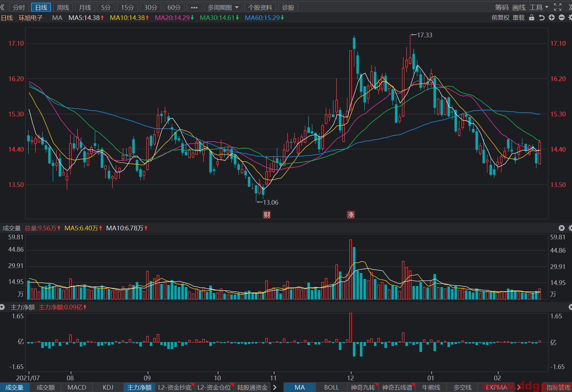This screenshot has height=392, width=572.
Task: Select the 15分 period
Action: 127,7
